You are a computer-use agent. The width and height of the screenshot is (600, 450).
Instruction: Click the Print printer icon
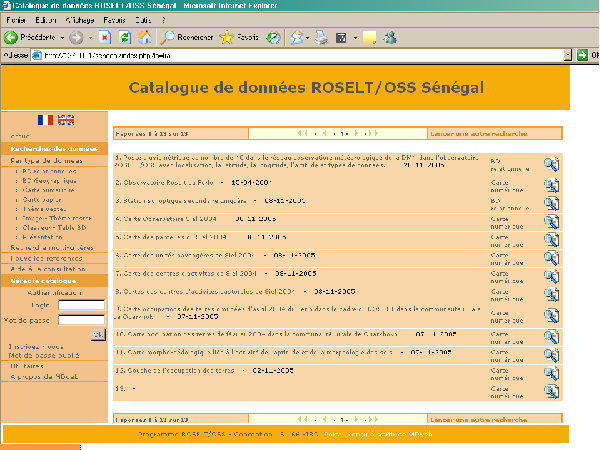321,38
